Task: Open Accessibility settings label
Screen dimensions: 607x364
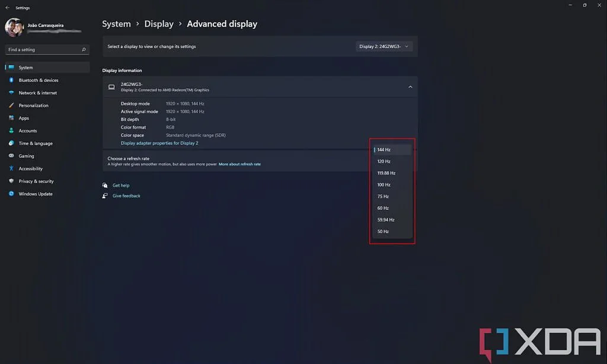Action: (x=31, y=168)
